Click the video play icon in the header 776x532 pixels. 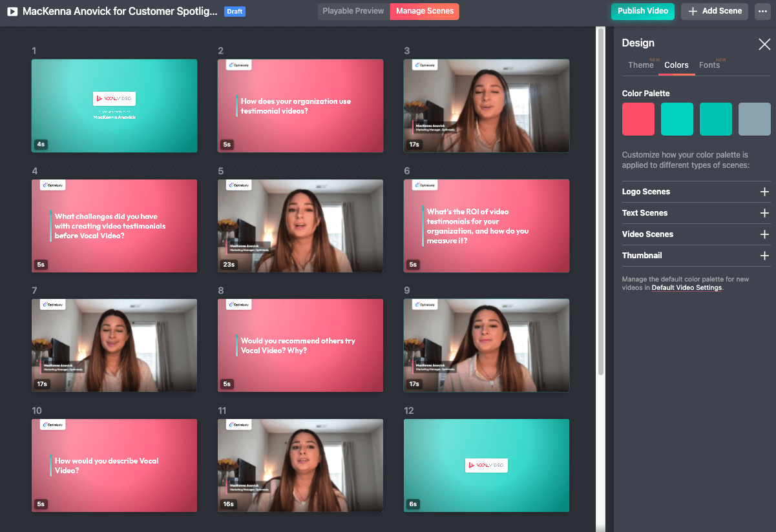(x=12, y=11)
